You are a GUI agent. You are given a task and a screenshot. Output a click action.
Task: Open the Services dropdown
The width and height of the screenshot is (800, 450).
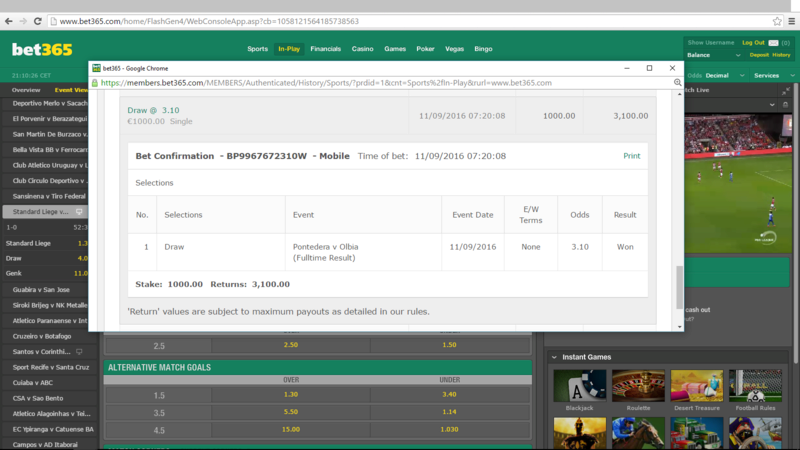[x=774, y=76]
